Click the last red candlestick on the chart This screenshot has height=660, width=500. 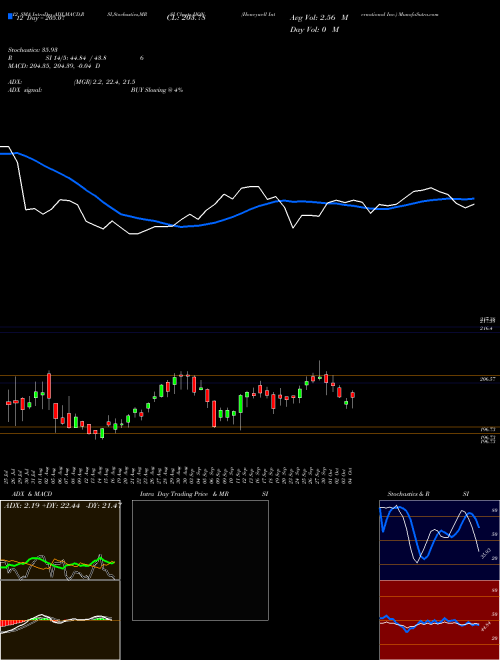click(353, 395)
